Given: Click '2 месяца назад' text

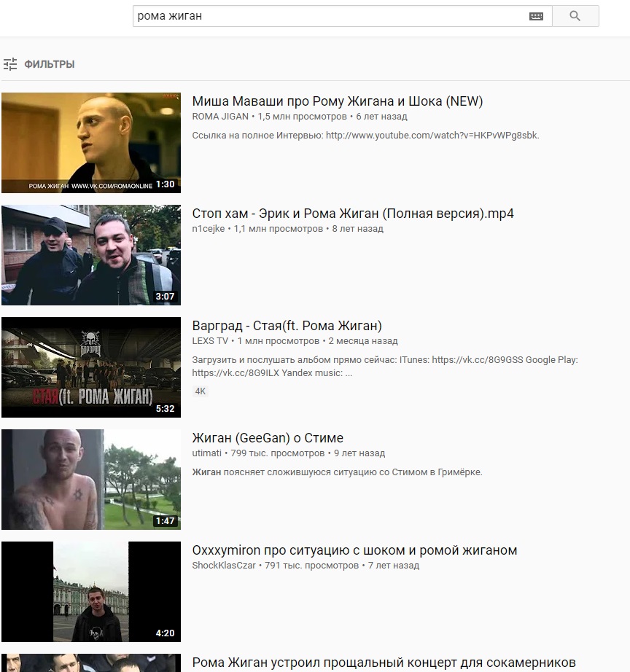Looking at the screenshot, I should pyautogui.click(x=363, y=341).
